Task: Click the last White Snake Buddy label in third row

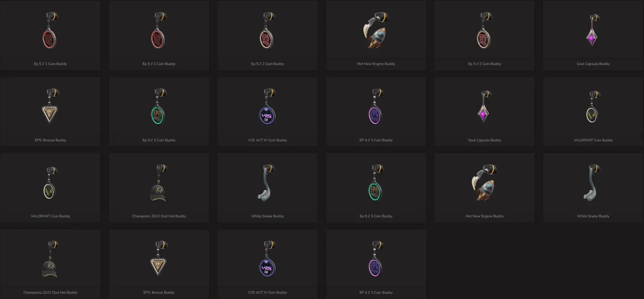Action: click(x=593, y=216)
